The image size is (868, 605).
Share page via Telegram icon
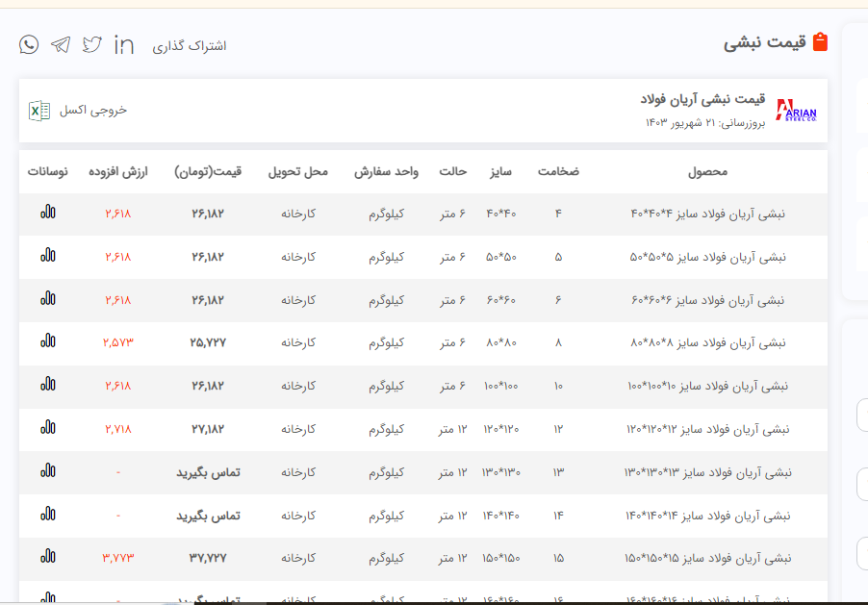tap(61, 45)
